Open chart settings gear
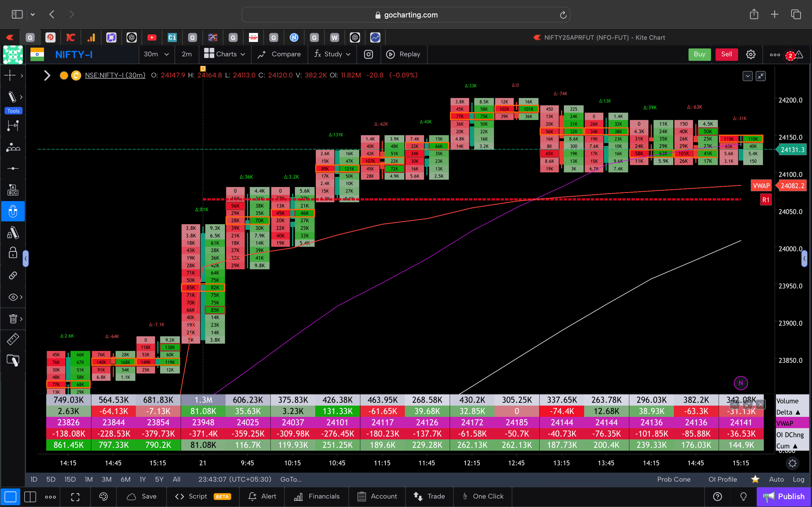Image resolution: width=812 pixels, height=507 pixels. pyautogui.click(x=751, y=54)
